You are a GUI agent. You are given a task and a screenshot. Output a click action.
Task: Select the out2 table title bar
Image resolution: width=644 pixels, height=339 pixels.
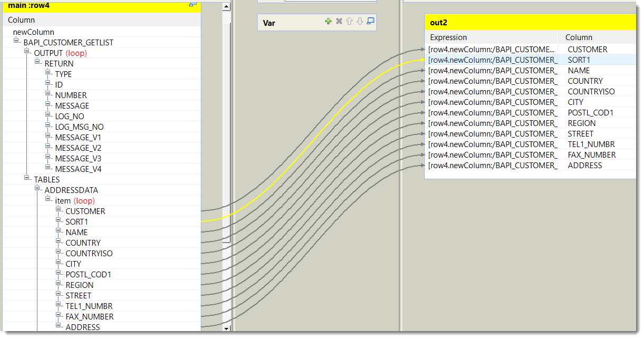(x=530, y=23)
